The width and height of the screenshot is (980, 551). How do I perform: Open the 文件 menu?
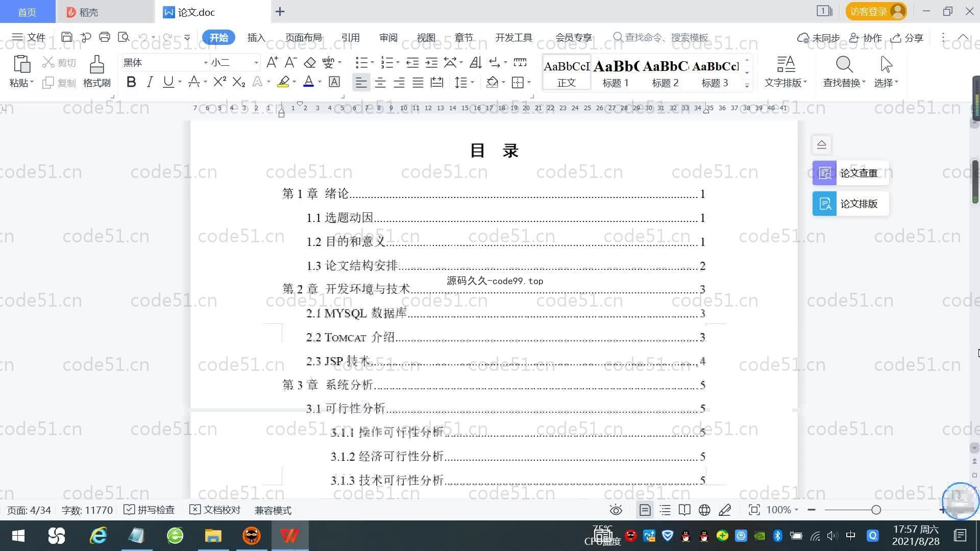(x=29, y=37)
